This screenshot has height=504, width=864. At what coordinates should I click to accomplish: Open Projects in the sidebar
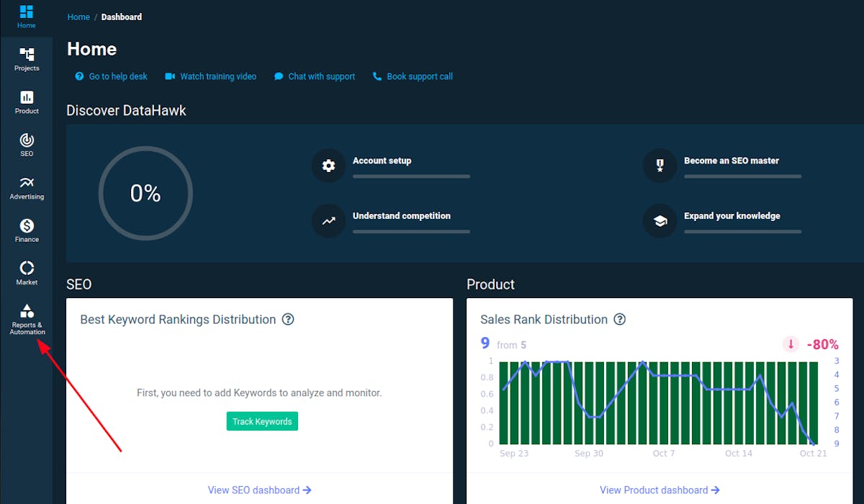27,60
